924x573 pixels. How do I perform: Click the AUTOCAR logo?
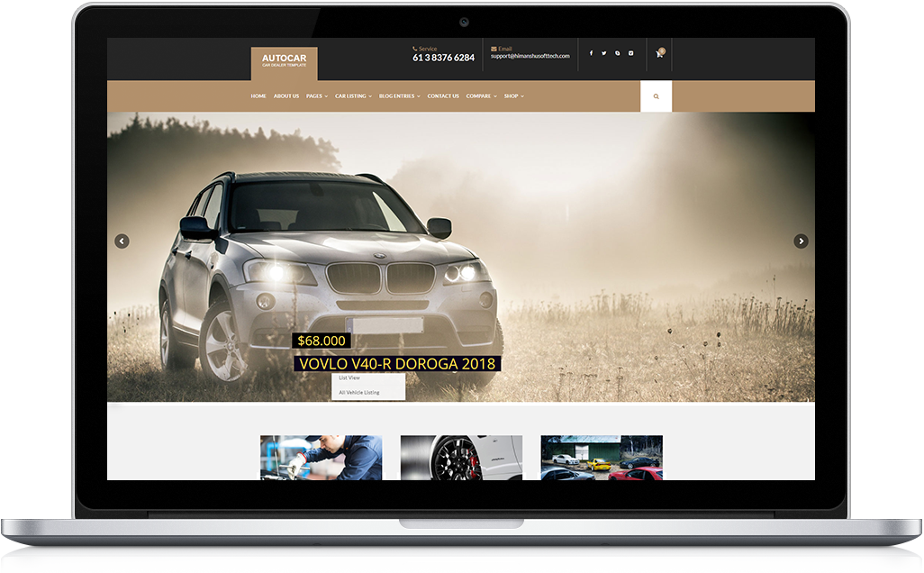[x=284, y=61]
